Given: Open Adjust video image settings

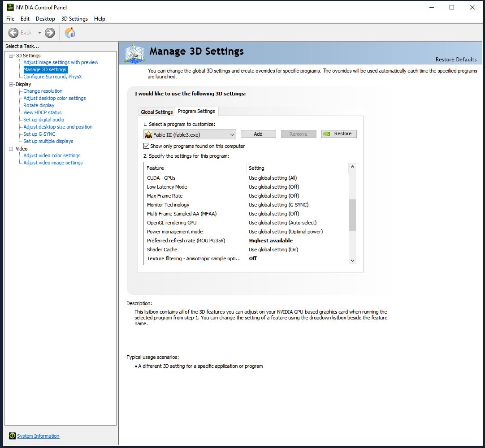Looking at the screenshot, I should (53, 163).
